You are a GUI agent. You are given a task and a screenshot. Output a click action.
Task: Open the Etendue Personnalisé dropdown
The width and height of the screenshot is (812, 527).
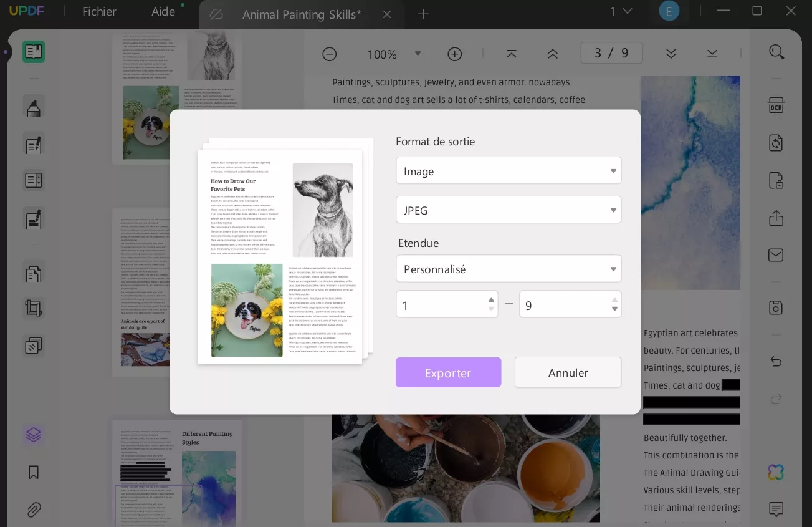tap(509, 269)
